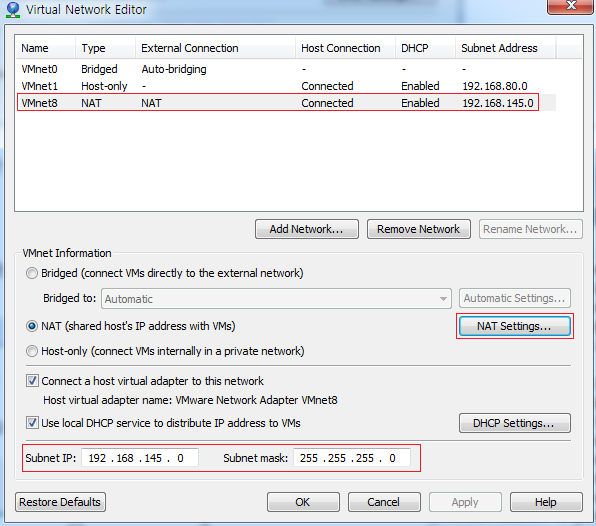Click the Rename Network button
Screen dimensions: 596x526
[x=531, y=229]
